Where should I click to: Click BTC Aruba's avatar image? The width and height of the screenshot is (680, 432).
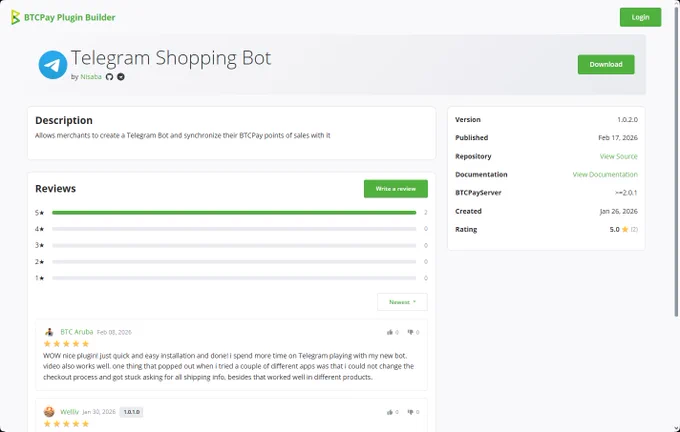click(49, 332)
